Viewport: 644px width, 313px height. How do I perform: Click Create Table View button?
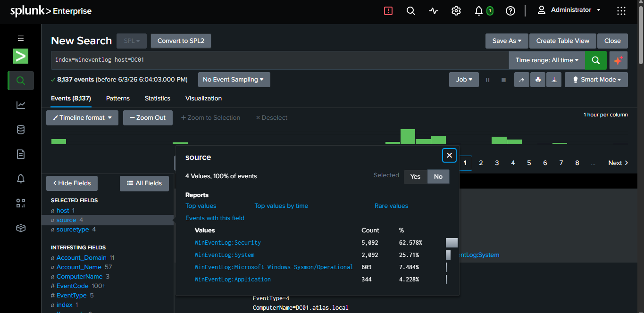click(563, 41)
